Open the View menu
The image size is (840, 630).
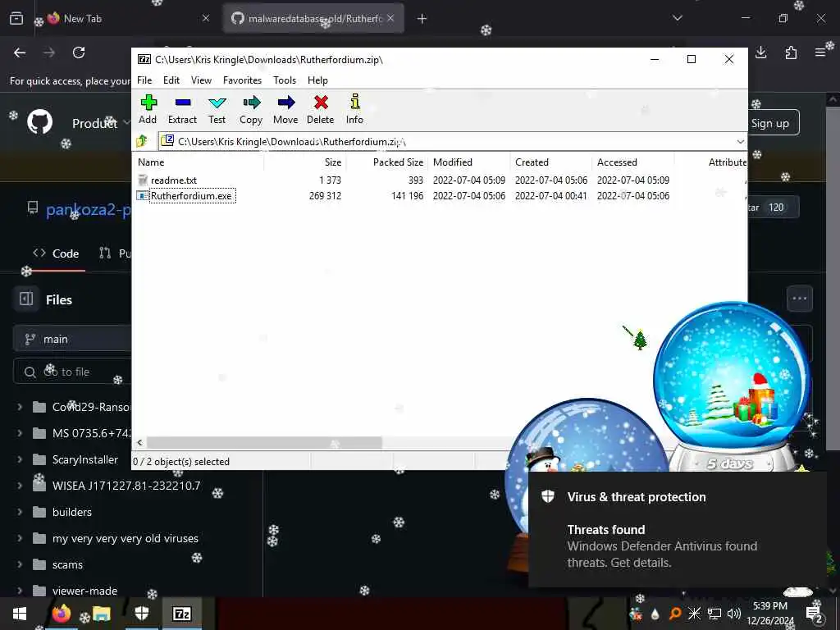tap(202, 80)
